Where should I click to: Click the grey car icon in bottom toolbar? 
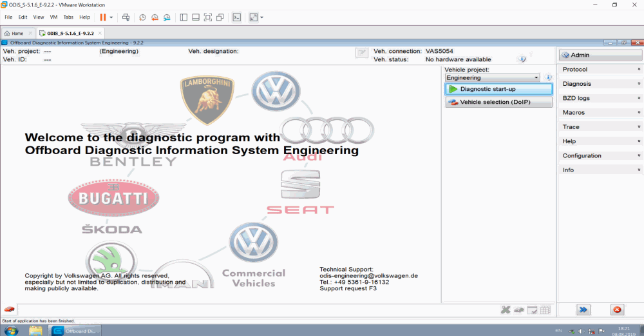click(518, 310)
